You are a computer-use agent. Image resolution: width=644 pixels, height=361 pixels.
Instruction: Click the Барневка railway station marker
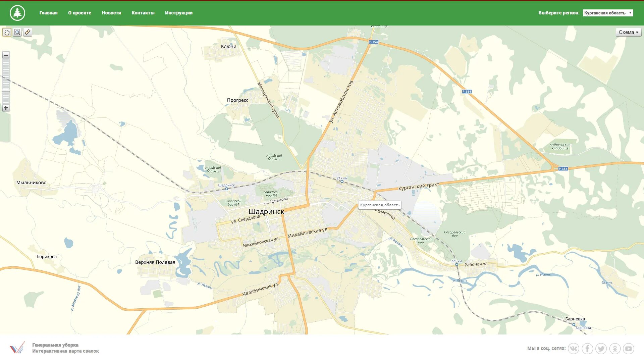(574, 325)
